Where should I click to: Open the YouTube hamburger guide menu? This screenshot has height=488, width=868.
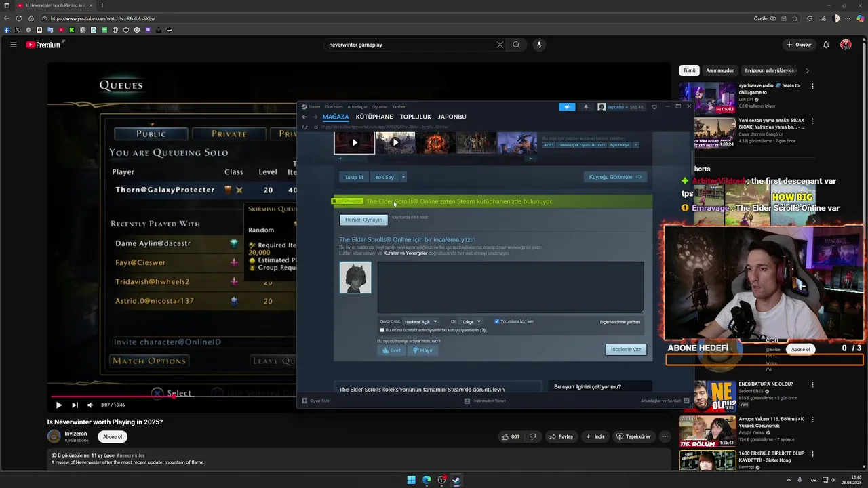13,45
